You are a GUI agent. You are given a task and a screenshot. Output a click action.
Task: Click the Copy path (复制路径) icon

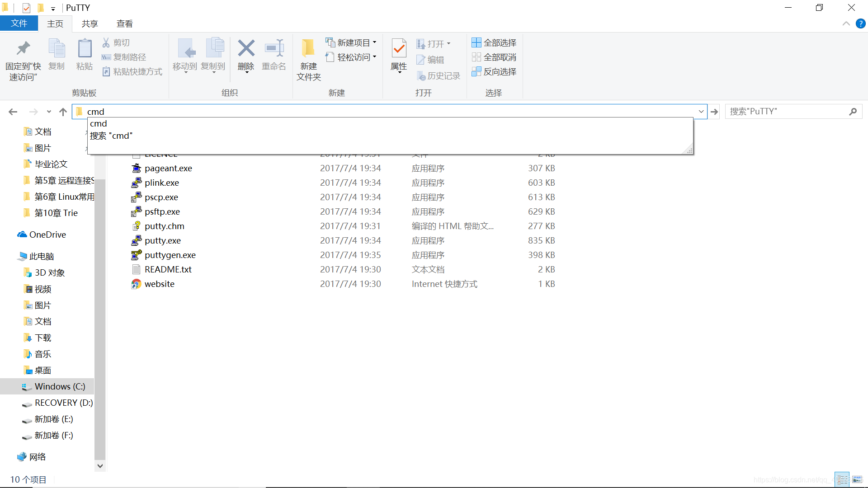coord(106,57)
